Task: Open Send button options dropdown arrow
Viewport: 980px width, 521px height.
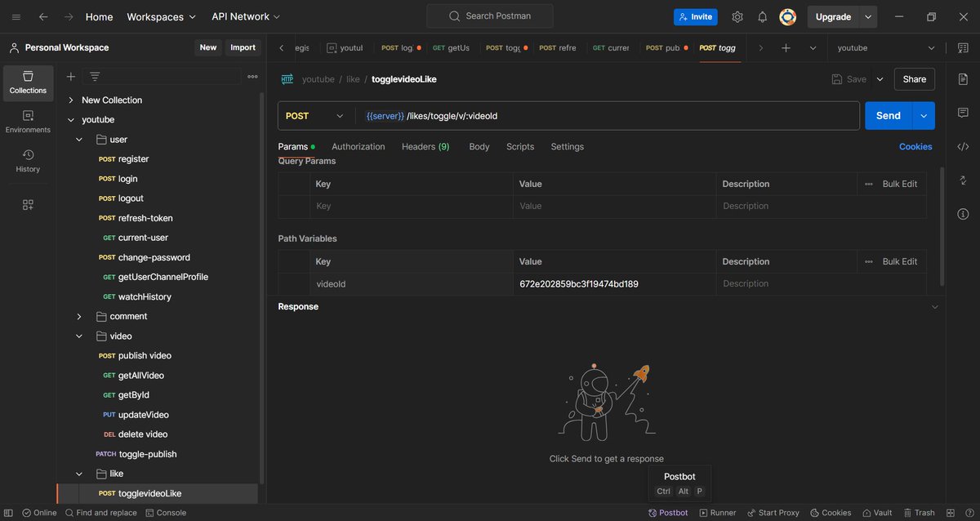Action: [x=924, y=116]
